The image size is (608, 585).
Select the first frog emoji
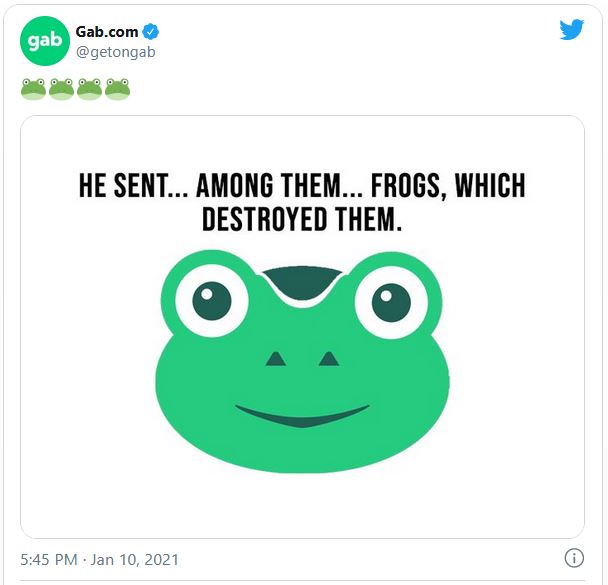tap(33, 89)
